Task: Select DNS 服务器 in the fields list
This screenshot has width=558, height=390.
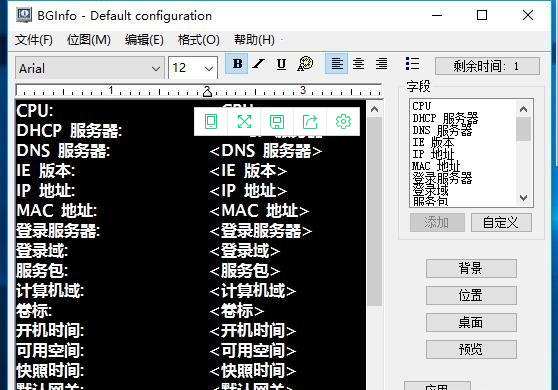Action: pyautogui.click(x=442, y=130)
